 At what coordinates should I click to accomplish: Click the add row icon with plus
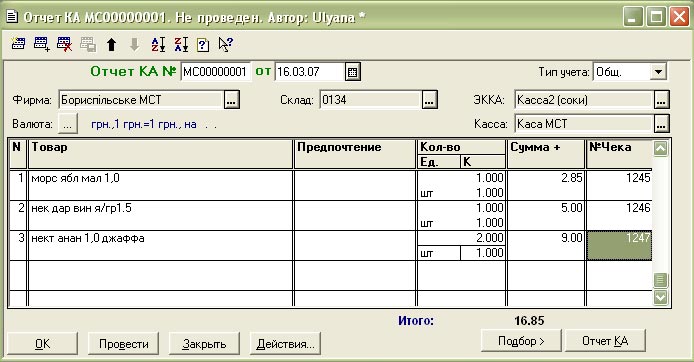coord(42,44)
